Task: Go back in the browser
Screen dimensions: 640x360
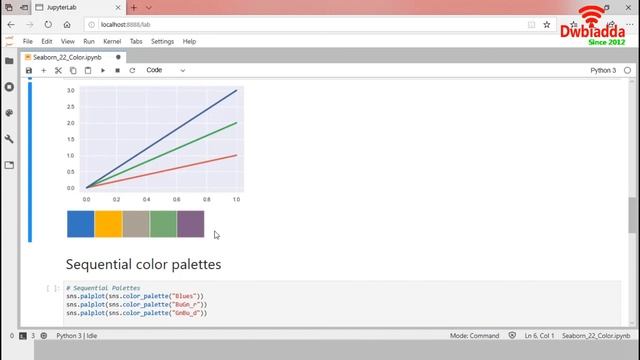Action: 11,25
